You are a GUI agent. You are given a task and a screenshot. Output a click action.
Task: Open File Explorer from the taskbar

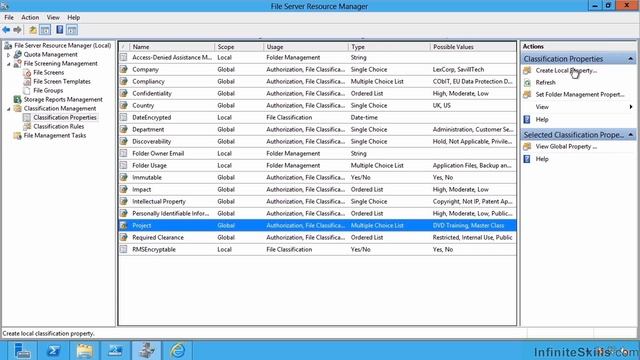(x=84, y=350)
